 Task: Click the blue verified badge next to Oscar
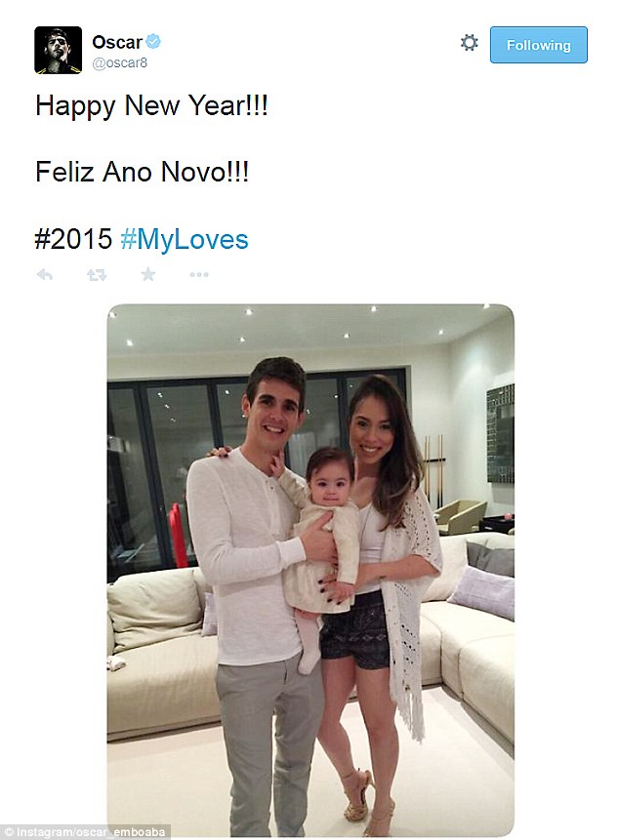[153, 41]
